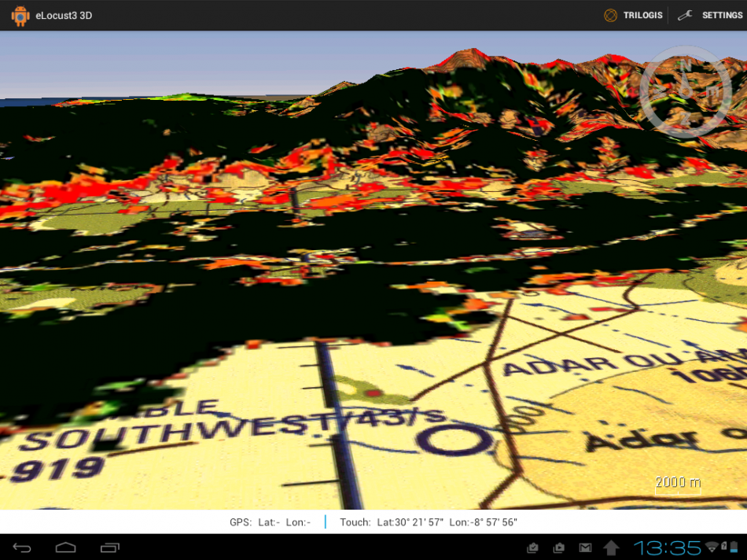Tap the GPS Lat/Lon readout
This screenshot has height=560, width=747.
pos(270,522)
